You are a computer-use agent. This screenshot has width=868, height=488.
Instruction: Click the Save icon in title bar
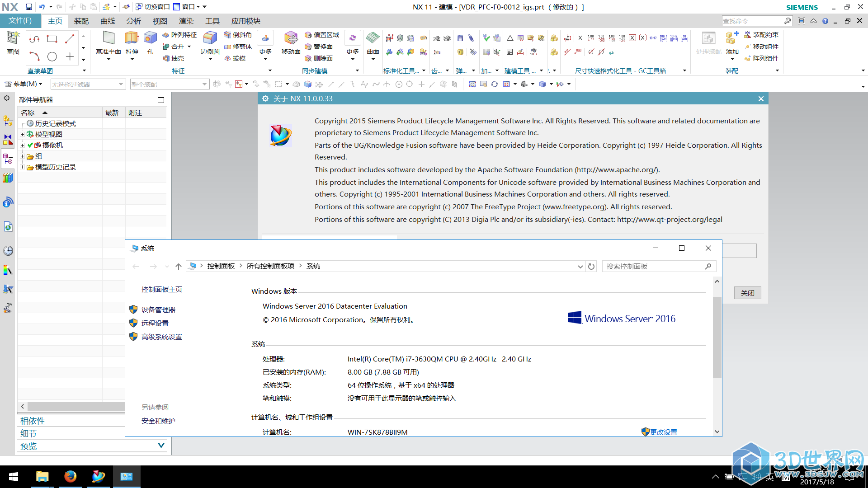29,7
